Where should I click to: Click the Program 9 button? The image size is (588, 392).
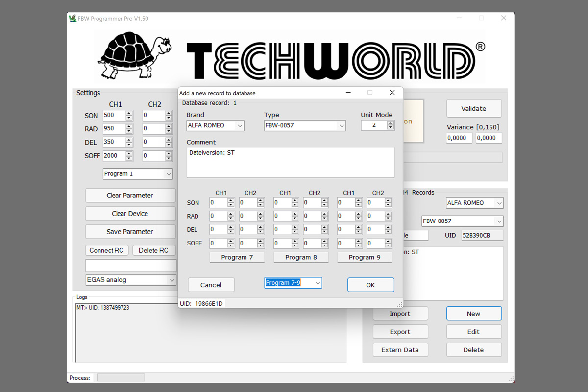pyautogui.click(x=365, y=257)
